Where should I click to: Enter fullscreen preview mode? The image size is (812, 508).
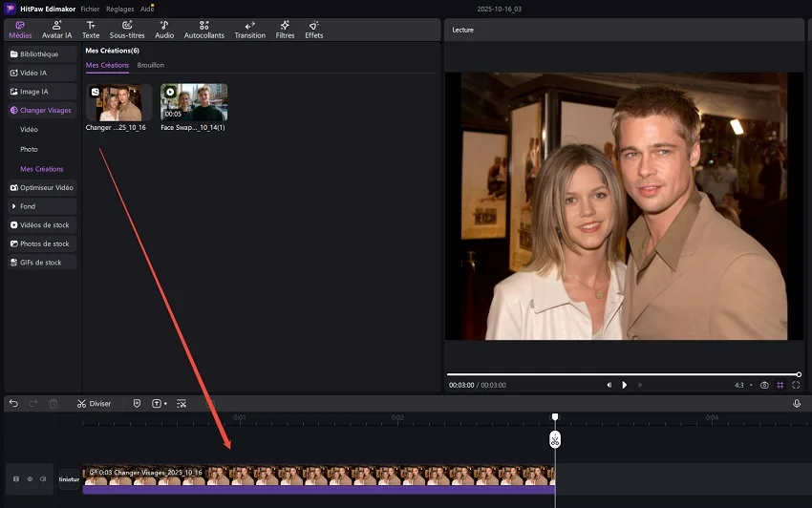[796, 385]
